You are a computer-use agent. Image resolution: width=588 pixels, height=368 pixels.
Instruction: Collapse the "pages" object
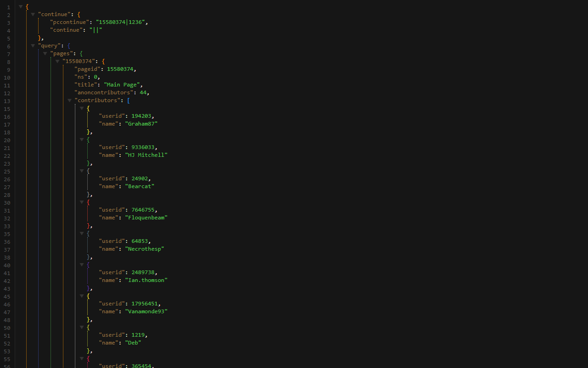tap(45, 54)
